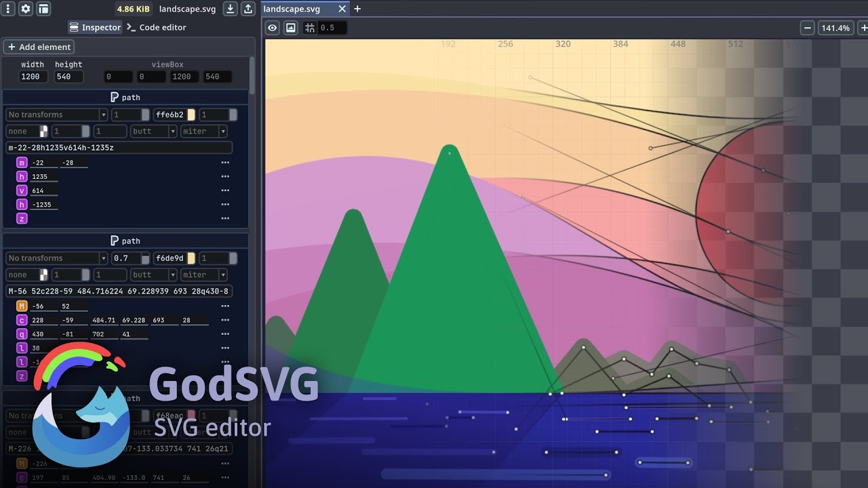Open the three-dot main menu
Image resolution: width=868 pixels, height=488 pixels.
point(8,9)
